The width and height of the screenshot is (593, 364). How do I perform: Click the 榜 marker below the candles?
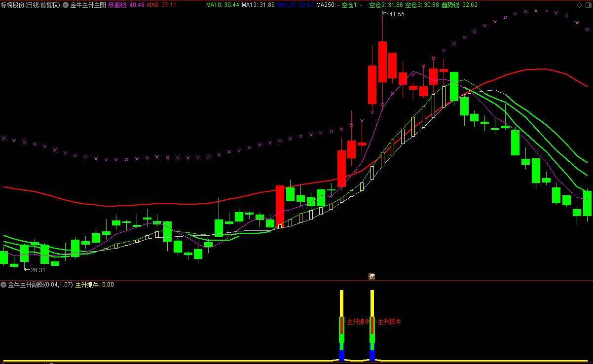[371, 277]
